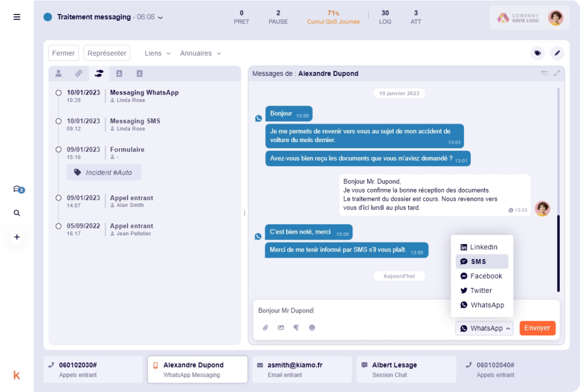
Task: Attach a file using the paperclip icon
Action: pos(266,328)
